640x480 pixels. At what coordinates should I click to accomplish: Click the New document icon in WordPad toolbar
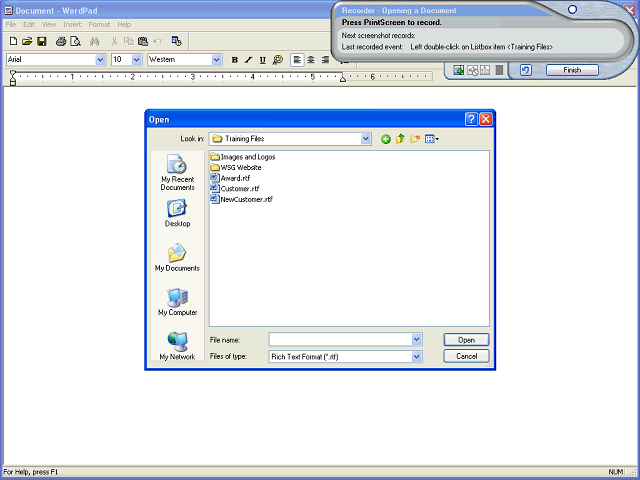point(13,41)
